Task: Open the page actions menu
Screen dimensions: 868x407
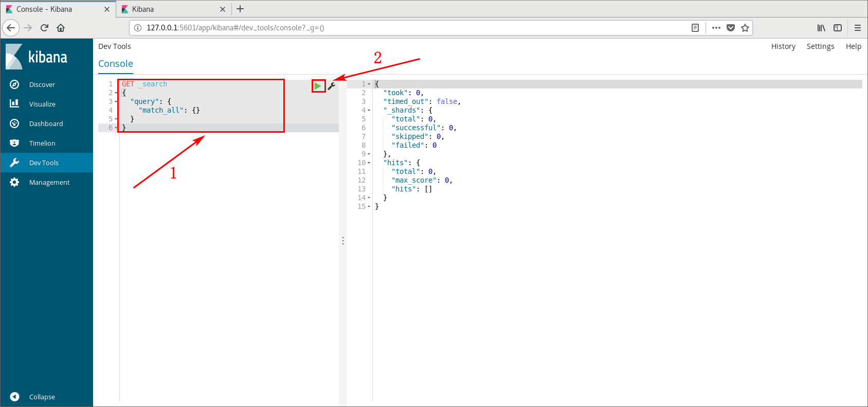Action: (716, 28)
